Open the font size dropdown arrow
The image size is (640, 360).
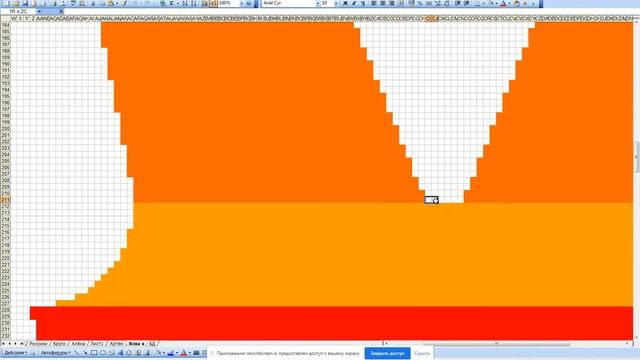[336, 3]
